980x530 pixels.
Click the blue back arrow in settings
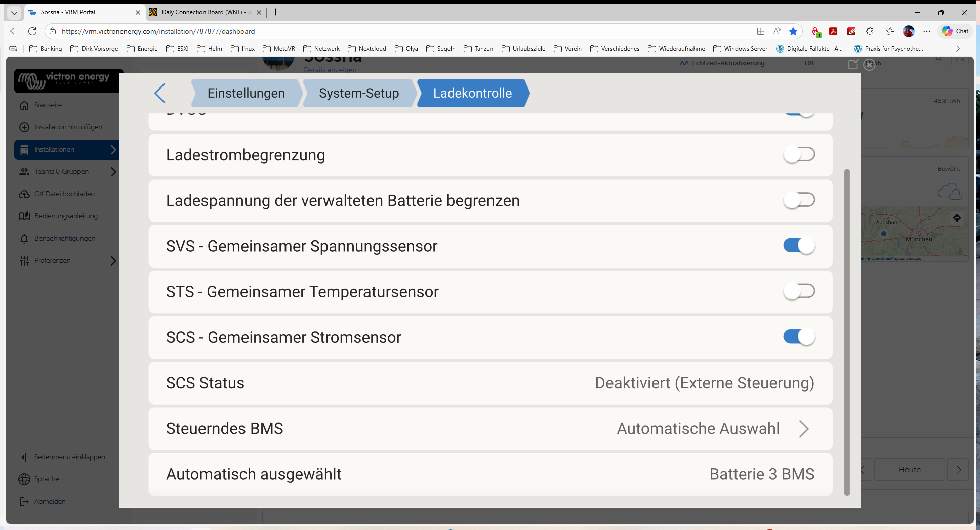coord(160,93)
